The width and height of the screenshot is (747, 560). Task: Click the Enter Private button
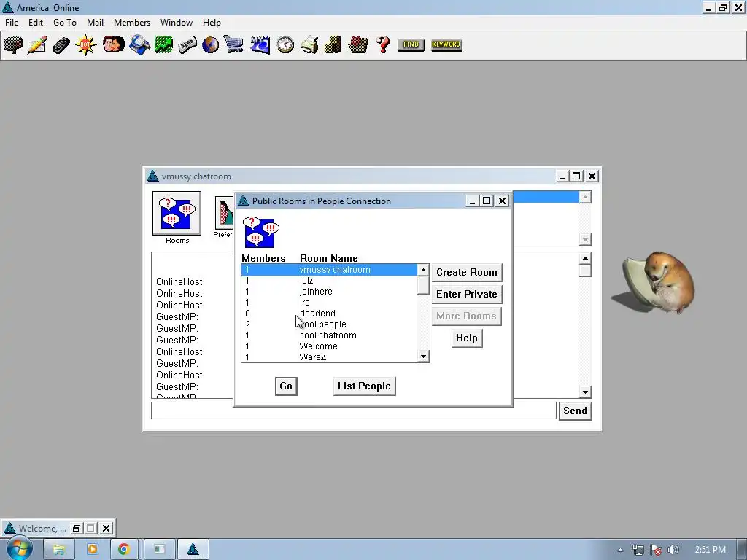[467, 295]
